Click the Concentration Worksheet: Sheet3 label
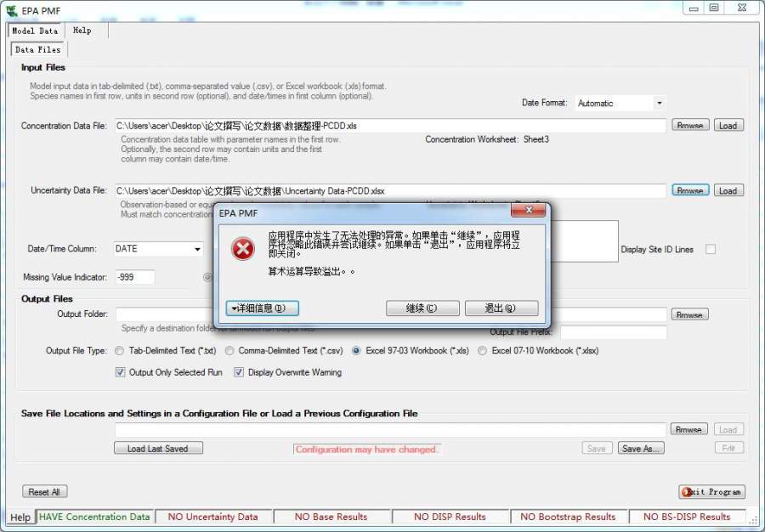The height and width of the screenshot is (532, 765). click(x=487, y=139)
